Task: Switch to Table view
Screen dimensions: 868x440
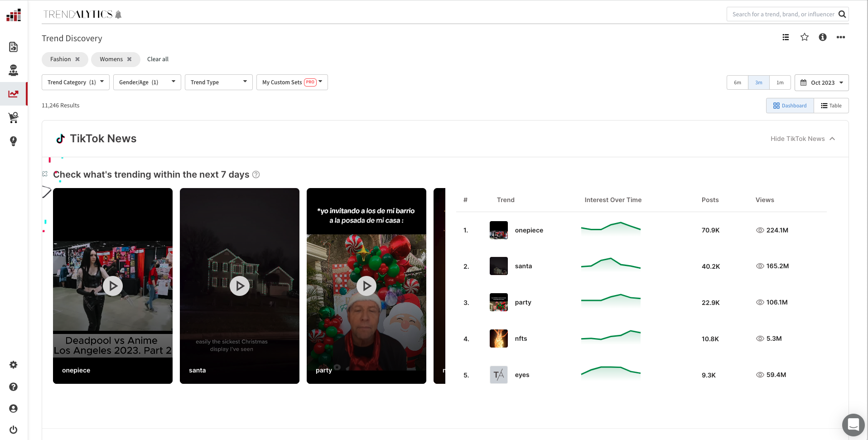Action: point(831,106)
